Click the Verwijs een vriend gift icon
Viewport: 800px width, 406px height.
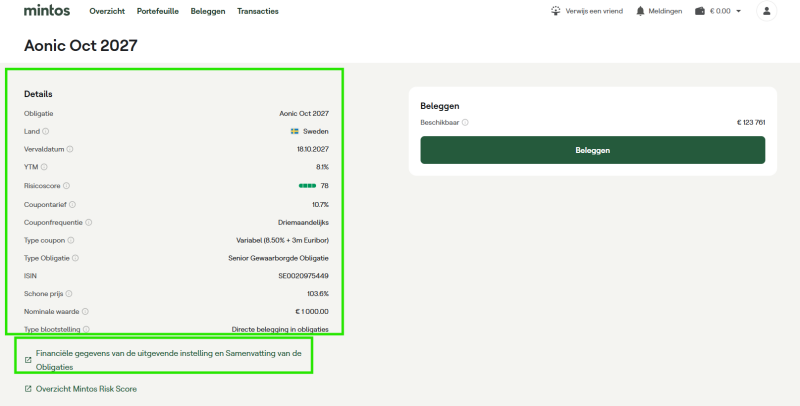click(556, 11)
